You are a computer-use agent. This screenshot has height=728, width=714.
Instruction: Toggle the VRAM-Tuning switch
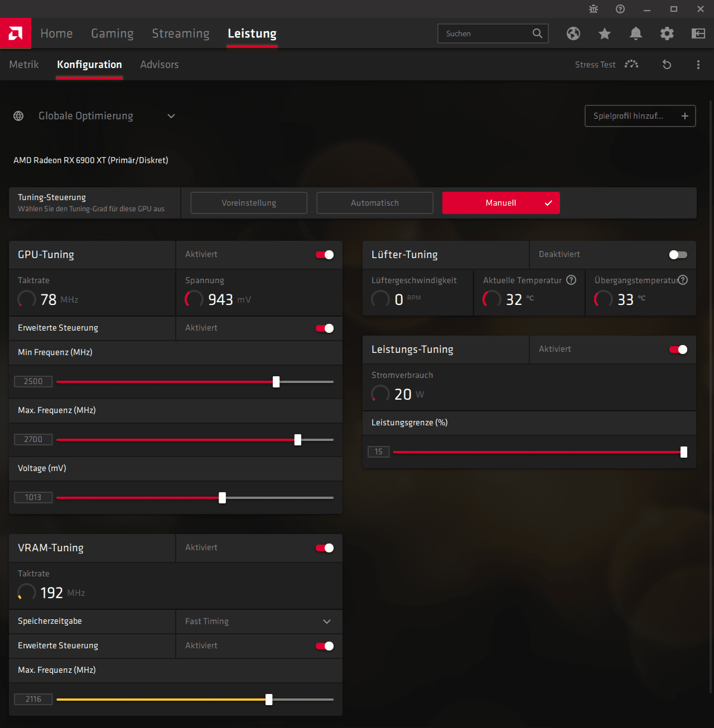[x=325, y=548]
